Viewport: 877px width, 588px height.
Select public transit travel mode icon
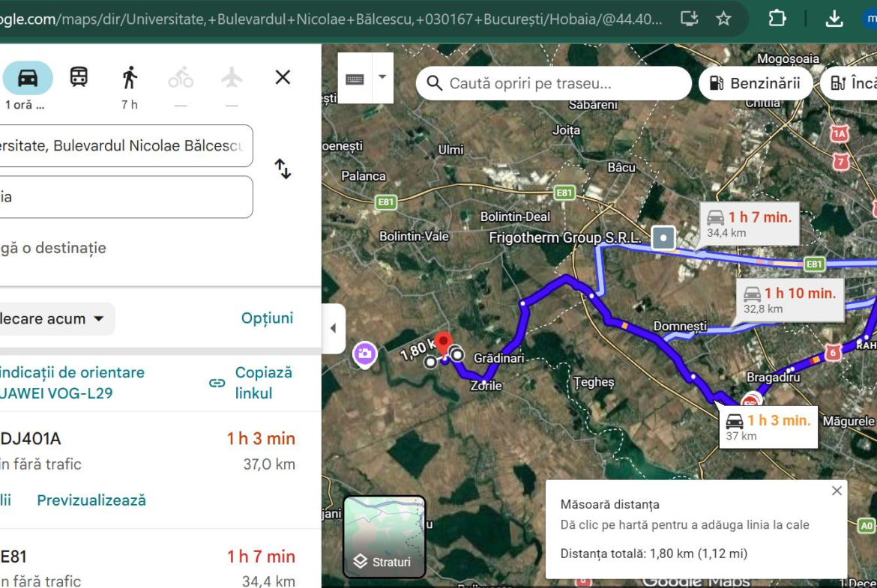(79, 76)
